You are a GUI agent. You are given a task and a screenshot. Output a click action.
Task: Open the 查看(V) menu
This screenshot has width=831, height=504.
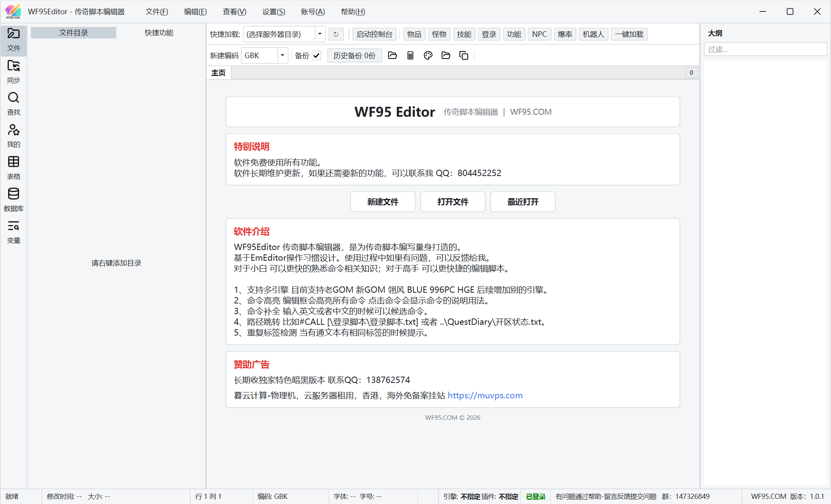pyautogui.click(x=235, y=12)
